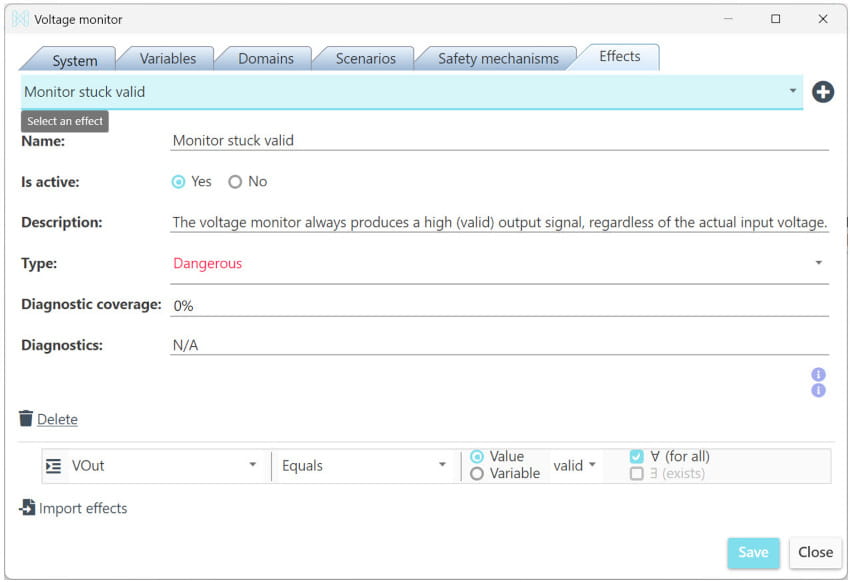Open the valid value dropdown

point(575,466)
